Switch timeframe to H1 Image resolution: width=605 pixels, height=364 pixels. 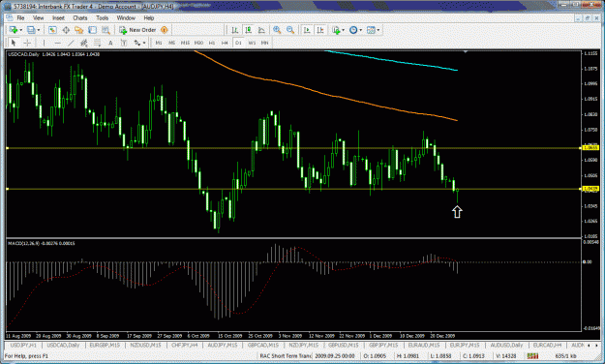(x=212, y=43)
